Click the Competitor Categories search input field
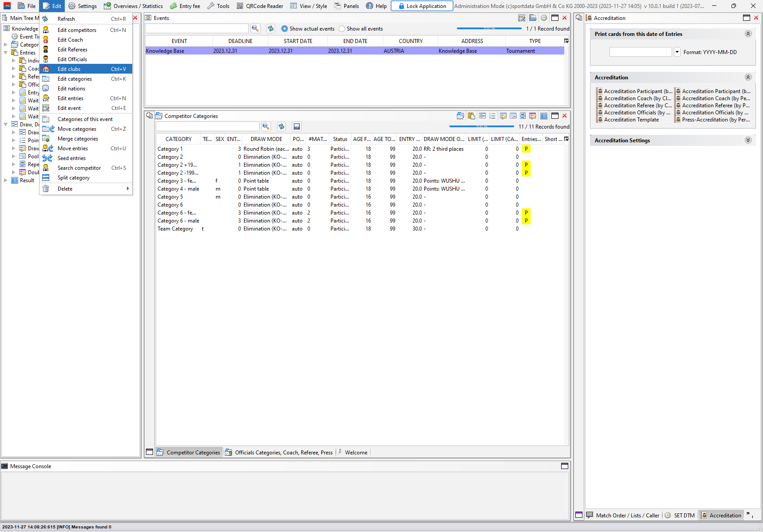The height and width of the screenshot is (532, 763). coord(208,126)
